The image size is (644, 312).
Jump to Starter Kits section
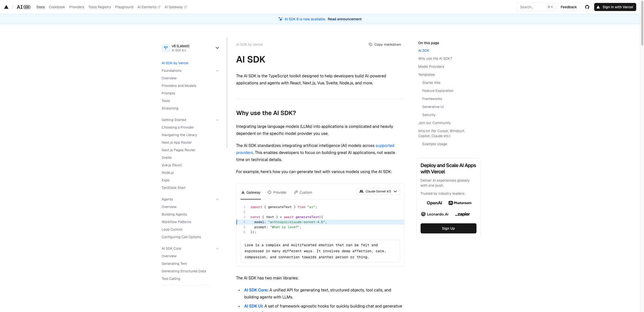coord(431,83)
